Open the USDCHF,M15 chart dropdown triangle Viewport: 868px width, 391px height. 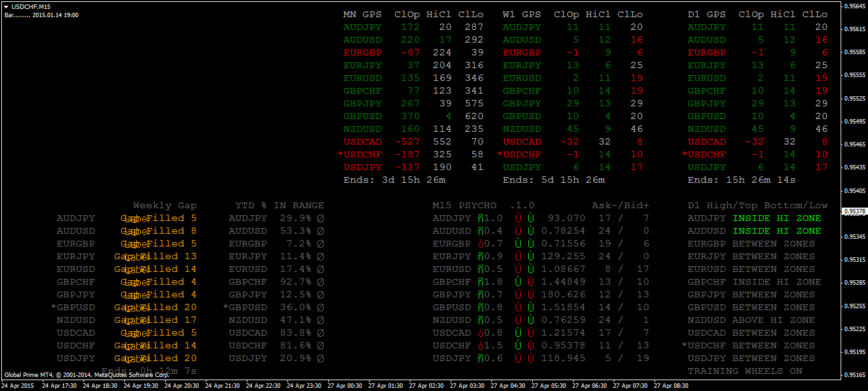pos(6,6)
